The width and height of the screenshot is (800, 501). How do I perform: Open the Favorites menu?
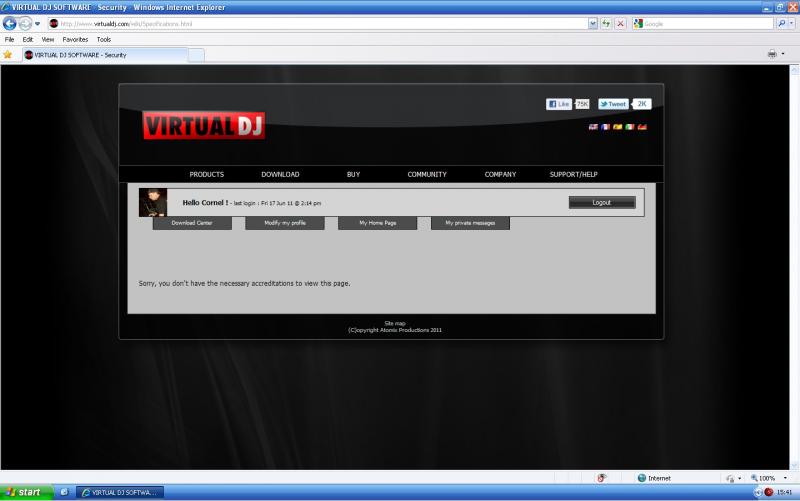tap(75, 39)
